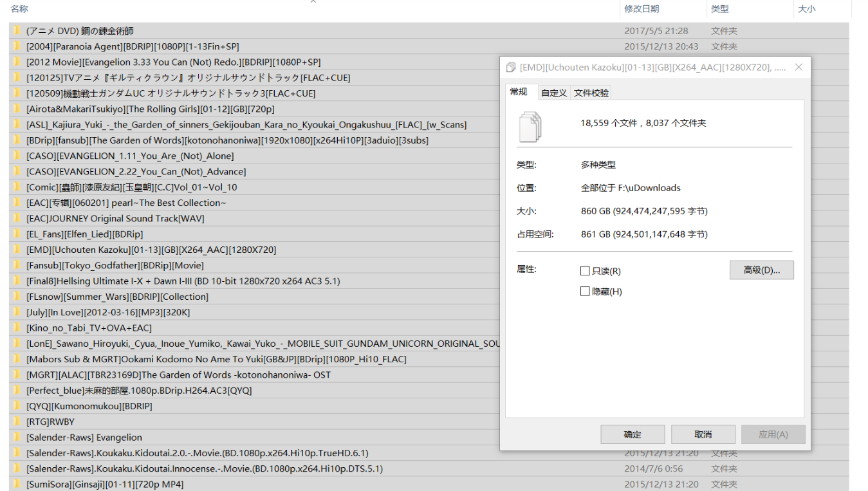
Task: Click multiple-files icon in properties dialog
Action: pos(531,127)
